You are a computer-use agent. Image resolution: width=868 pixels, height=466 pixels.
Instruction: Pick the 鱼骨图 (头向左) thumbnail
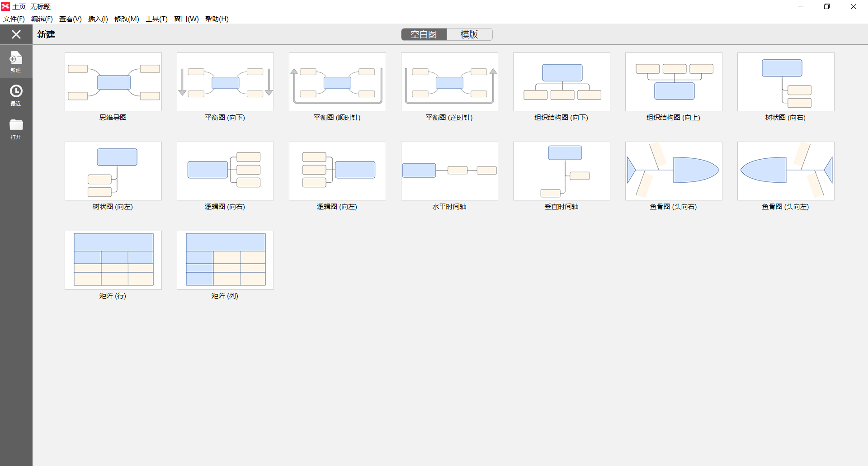tap(786, 171)
